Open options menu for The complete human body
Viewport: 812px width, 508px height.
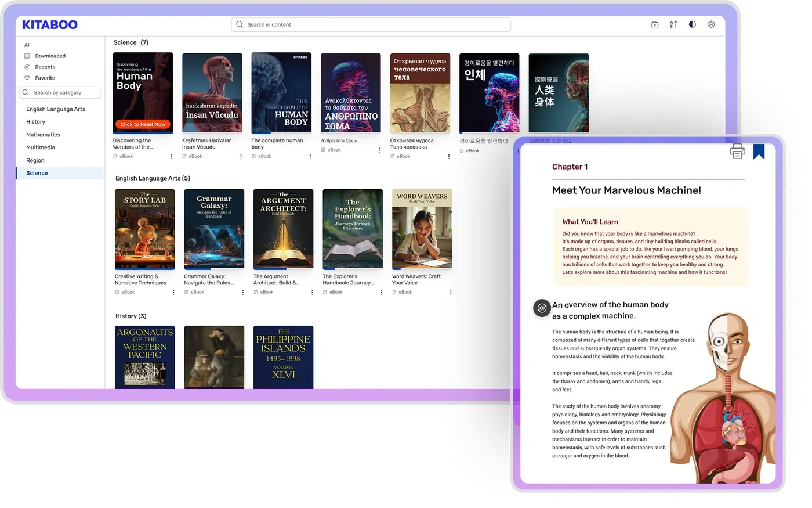(310, 157)
